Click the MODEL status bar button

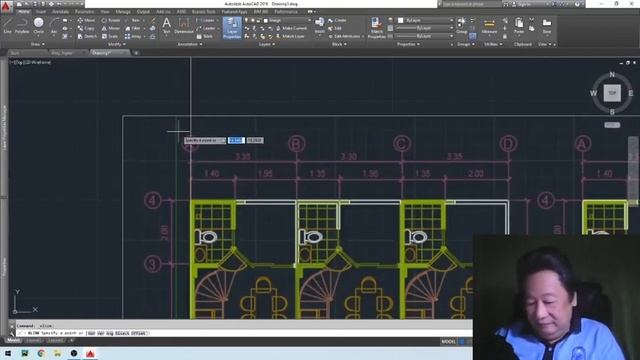tap(448, 342)
